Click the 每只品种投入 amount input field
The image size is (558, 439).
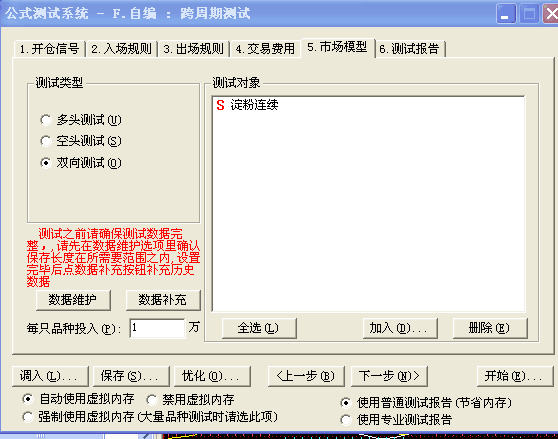click(157, 328)
